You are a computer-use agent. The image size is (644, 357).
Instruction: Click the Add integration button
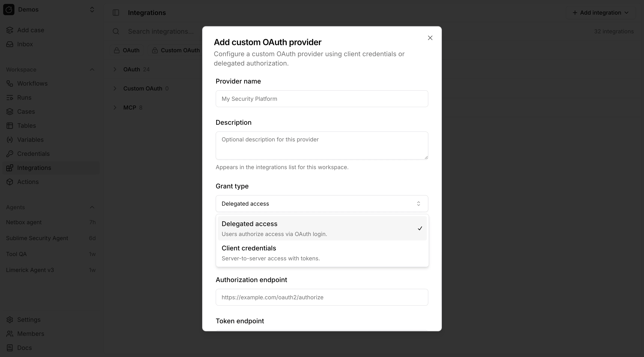pyautogui.click(x=600, y=13)
